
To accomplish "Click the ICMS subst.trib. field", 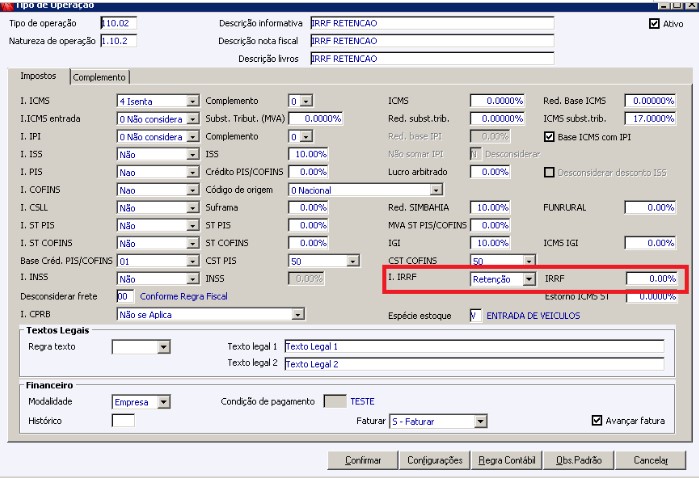I will coord(650,119).
